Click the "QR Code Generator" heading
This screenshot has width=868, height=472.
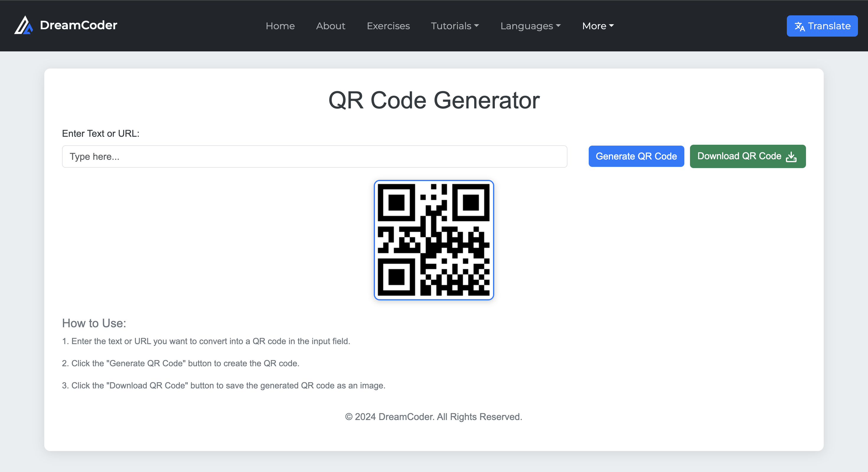tap(434, 100)
